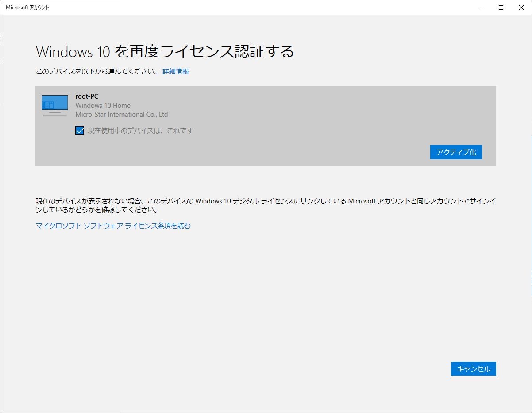Click the Microsoft アカウント title bar text
Screen dimensions: 532x413
(x=28, y=8)
